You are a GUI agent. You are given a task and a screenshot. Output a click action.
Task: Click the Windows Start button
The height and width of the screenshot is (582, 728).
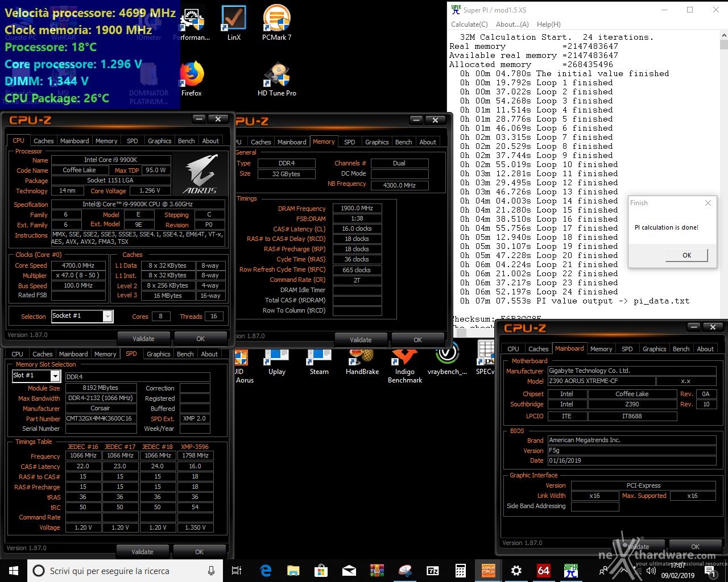[14, 570]
